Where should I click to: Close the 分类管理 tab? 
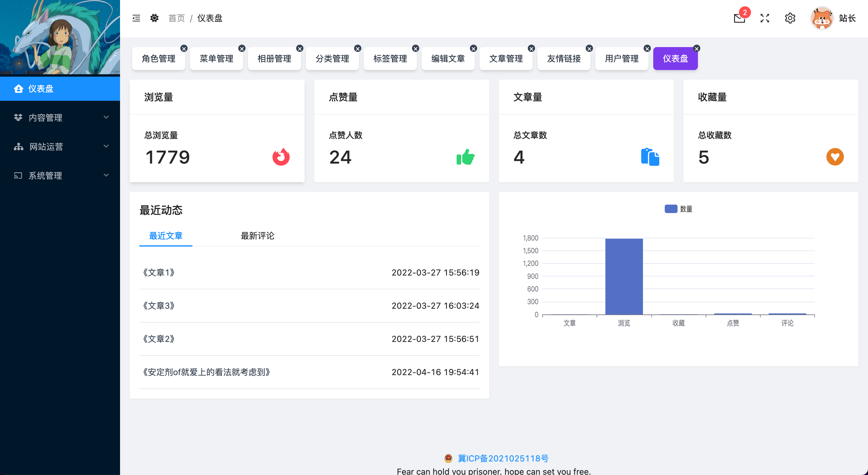358,49
